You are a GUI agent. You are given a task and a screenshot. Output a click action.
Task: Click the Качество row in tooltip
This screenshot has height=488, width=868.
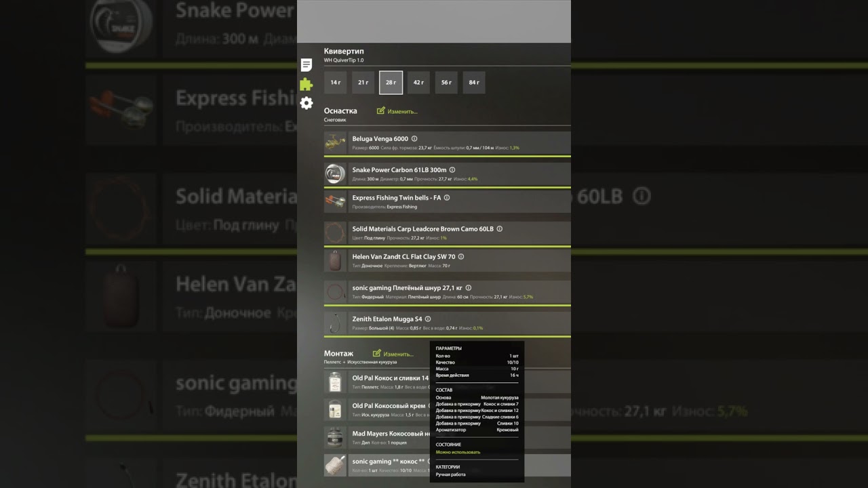[477, 363]
